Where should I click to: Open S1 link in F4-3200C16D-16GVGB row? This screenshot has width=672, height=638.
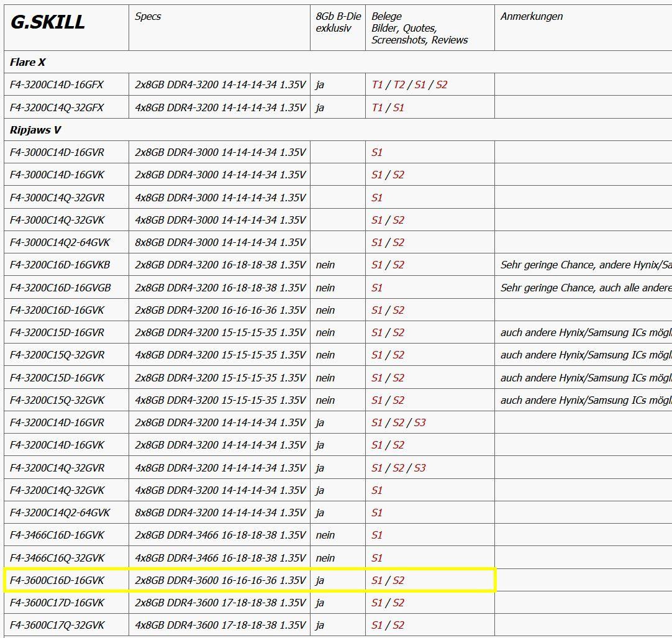[377, 288]
